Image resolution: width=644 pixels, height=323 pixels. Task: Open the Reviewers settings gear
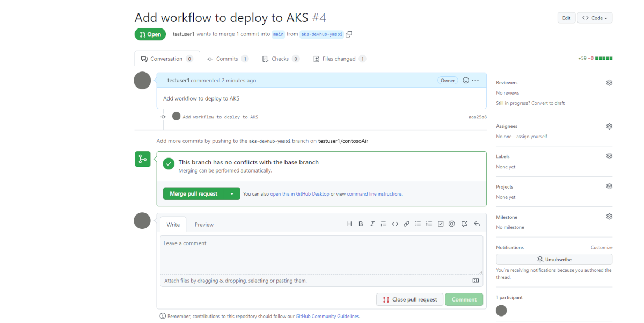[x=609, y=82]
